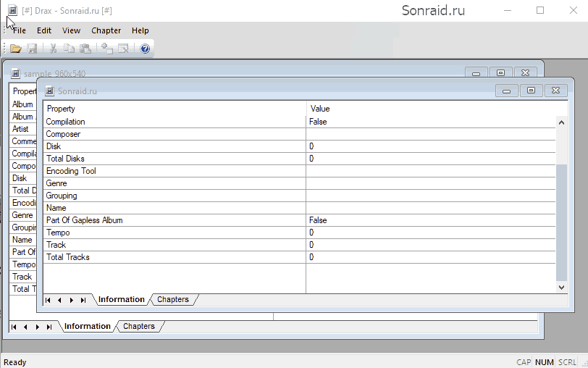Click the Save floppy disk icon
This screenshot has width=588, height=368.
(x=33, y=49)
